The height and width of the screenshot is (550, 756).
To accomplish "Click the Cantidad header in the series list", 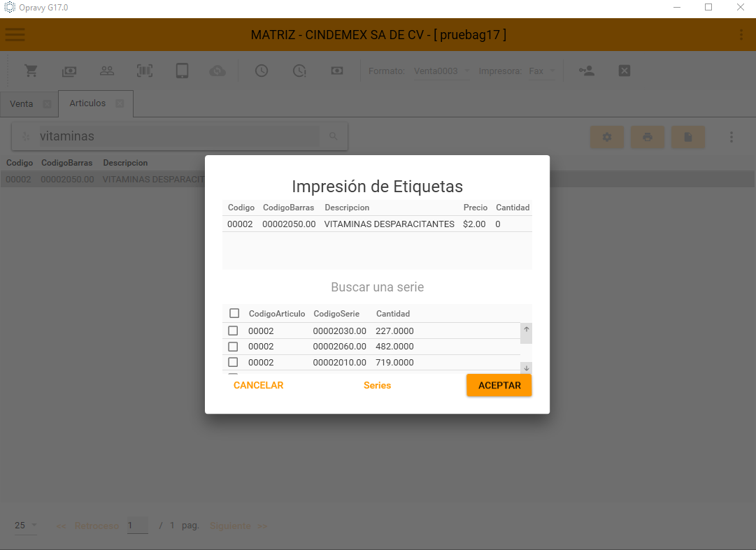I will (x=393, y=314).
